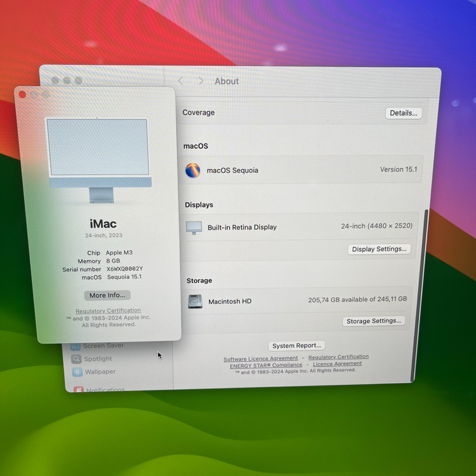
Task: Open Storage Settings
Action: pos(374,321)
